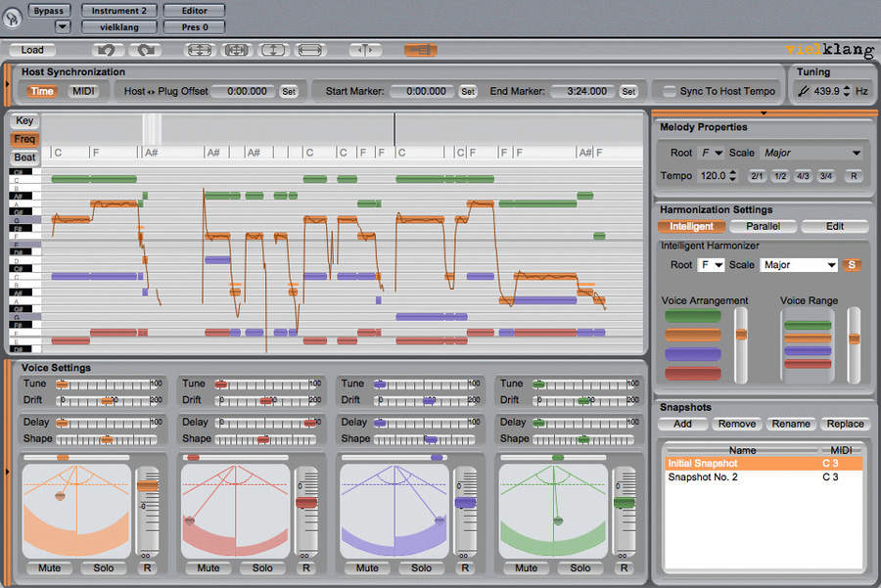Image resolution: width=881 pixels, height=588 pixels.
Task: Switch to the Key view tab
Action: (x=24, y=120)
